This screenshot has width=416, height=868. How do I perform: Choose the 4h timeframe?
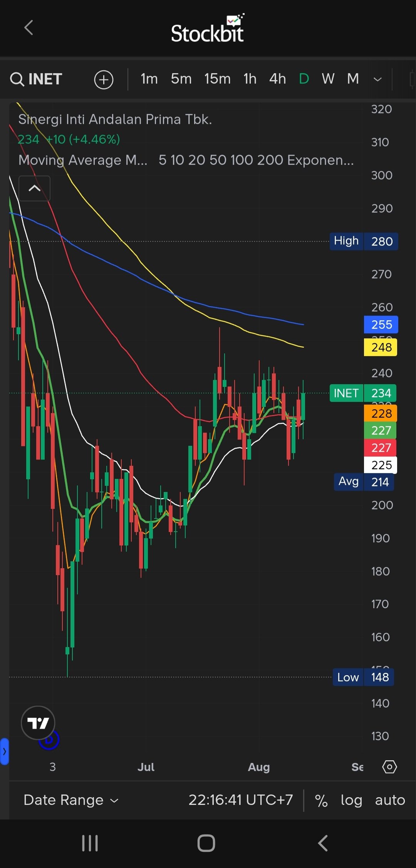(277, 79)
